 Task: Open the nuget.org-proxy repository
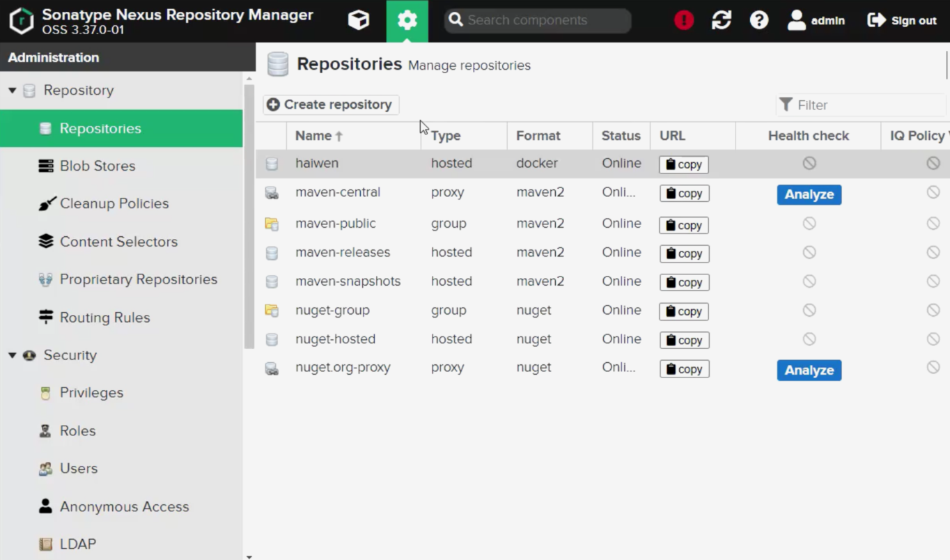[x=602, y=368]
